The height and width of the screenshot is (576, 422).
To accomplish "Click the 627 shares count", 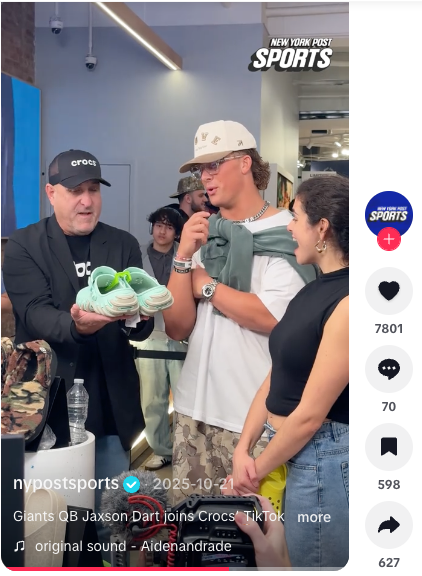I will (x=389, y=563).
